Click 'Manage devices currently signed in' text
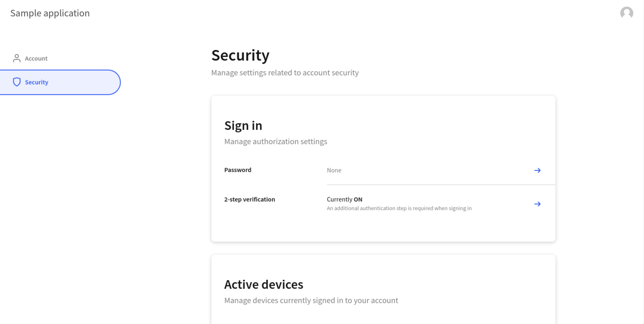Image resolution: width=644 pixels, height=324 pixels. 311,300
